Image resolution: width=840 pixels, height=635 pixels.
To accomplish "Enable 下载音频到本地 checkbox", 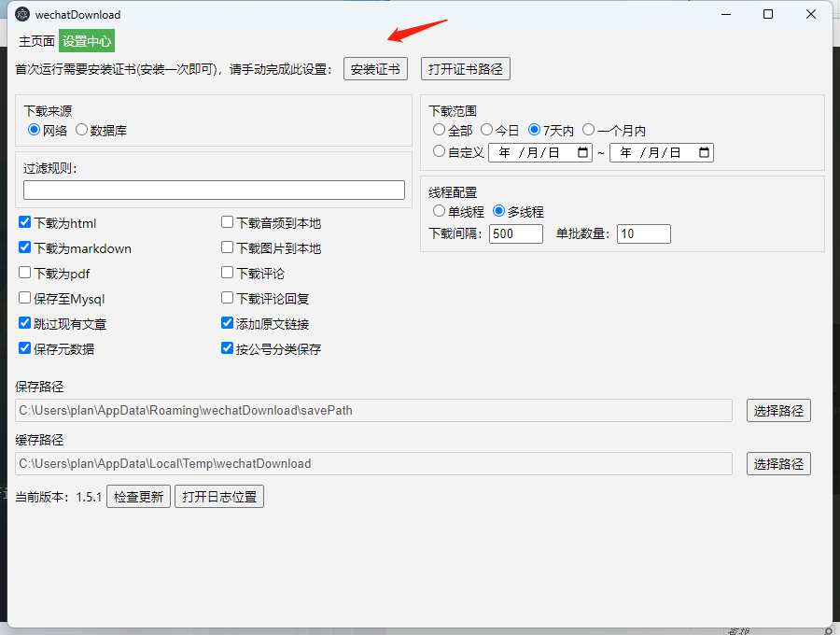I will [227, 222].
